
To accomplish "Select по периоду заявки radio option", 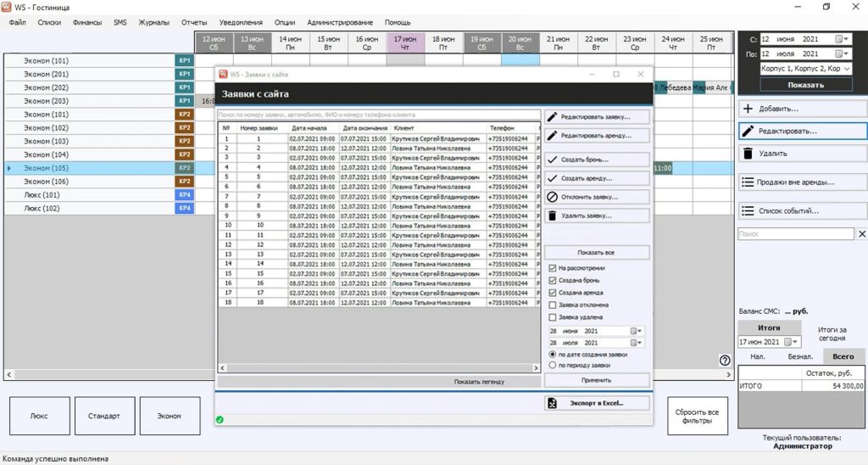I will 553,365.
